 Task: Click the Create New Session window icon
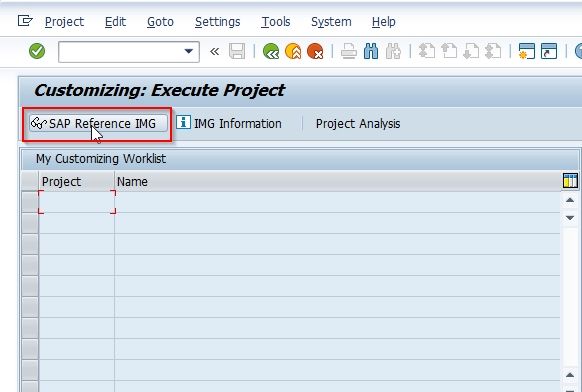526,51
